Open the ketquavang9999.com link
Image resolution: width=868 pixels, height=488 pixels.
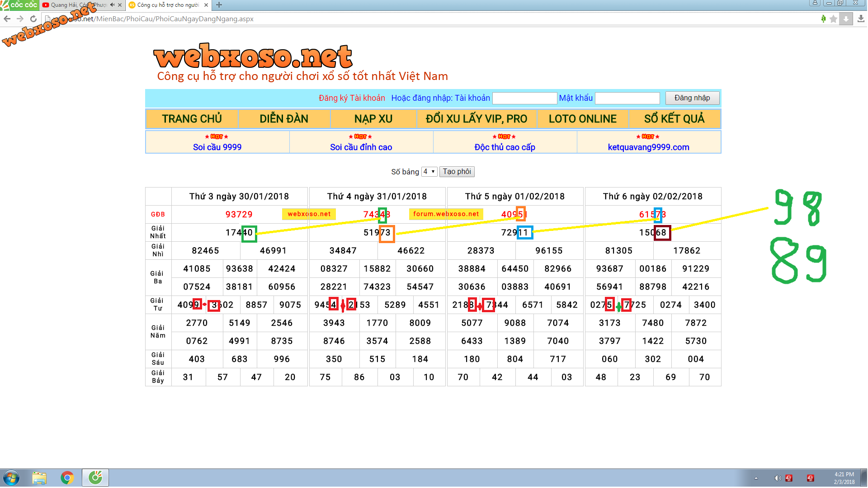[648, 147]
